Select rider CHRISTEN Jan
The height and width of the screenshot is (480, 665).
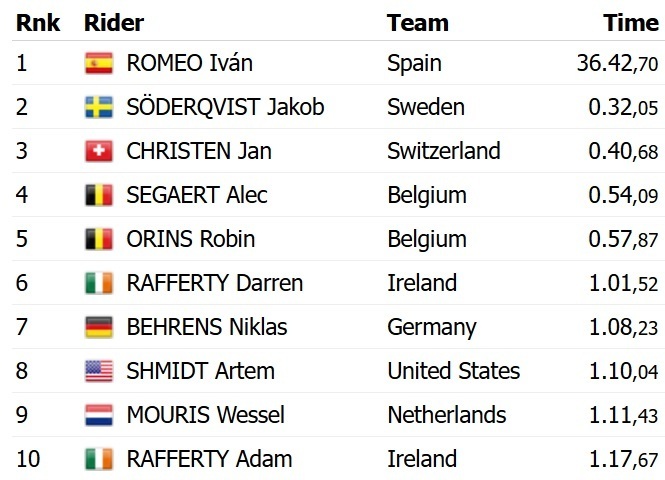tap(199, 152)
